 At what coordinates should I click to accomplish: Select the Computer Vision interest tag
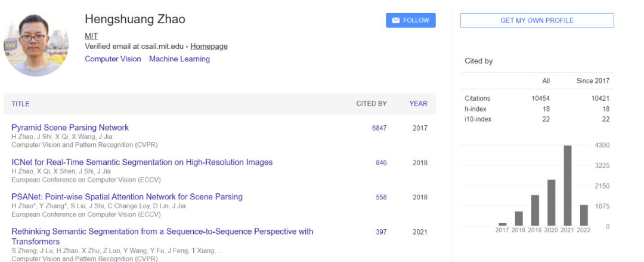click(113, 59)
